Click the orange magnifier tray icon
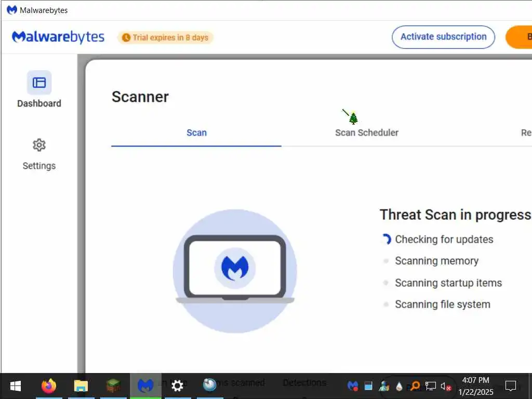The image size is (532, 399). click(415, 386)
